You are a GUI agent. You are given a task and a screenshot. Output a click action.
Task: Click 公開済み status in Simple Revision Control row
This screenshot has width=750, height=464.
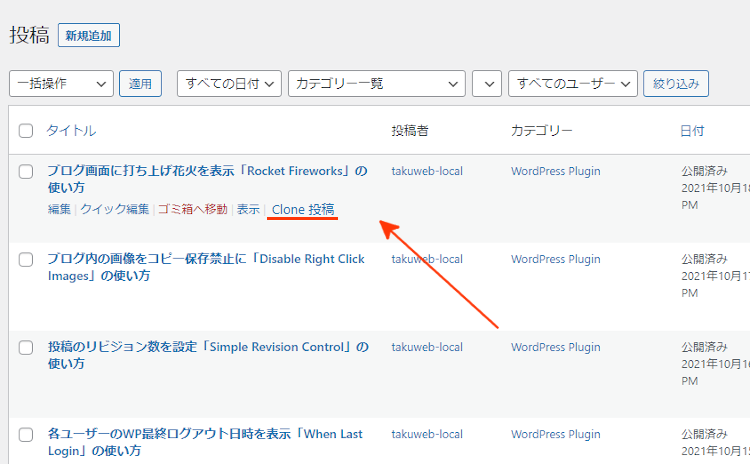[704, 347]
